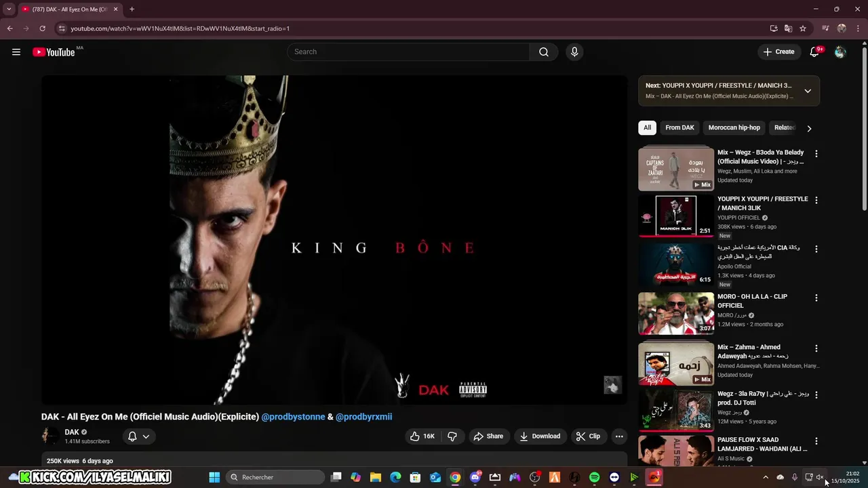Open the @prodbyrxmii mention link
868x488 pixels.
(x=363, y=417)
